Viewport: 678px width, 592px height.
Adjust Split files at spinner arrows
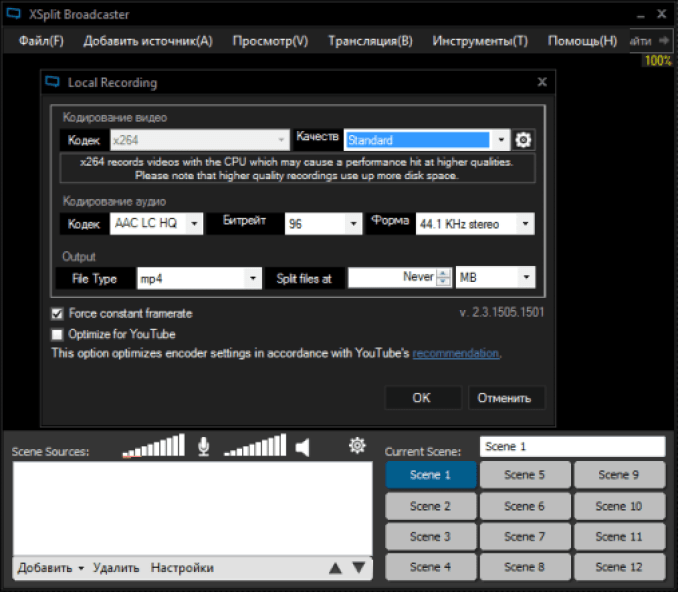click(443, 277)
